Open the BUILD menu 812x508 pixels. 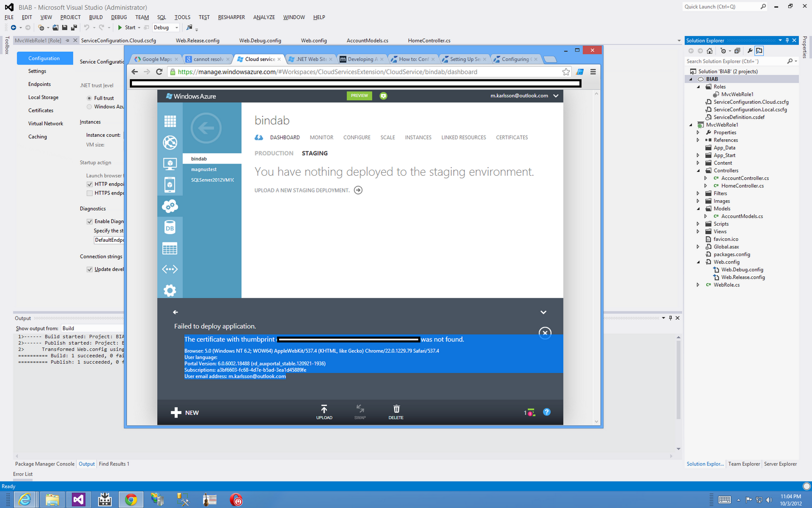pyautogui.click(x=96, y=17)
